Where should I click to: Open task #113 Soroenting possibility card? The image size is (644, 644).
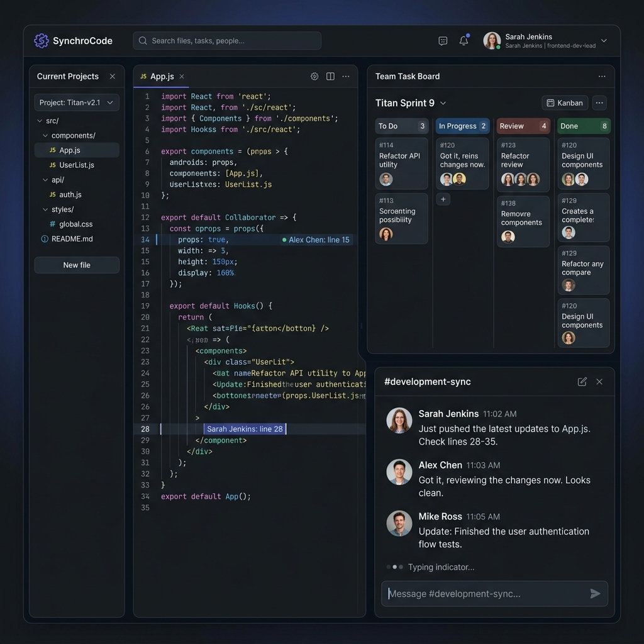pos(401,218)
